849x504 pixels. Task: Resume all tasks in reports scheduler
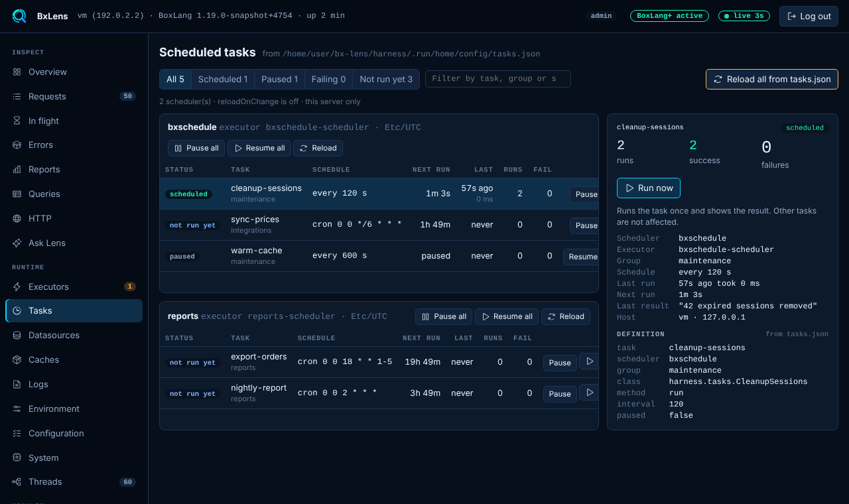507,316
